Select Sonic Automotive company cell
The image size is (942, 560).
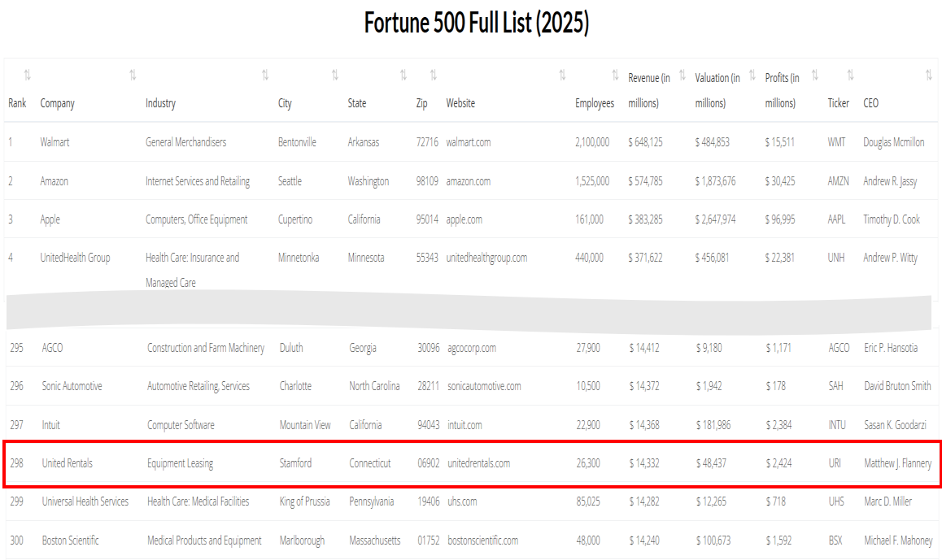click(x=72, y=387)
